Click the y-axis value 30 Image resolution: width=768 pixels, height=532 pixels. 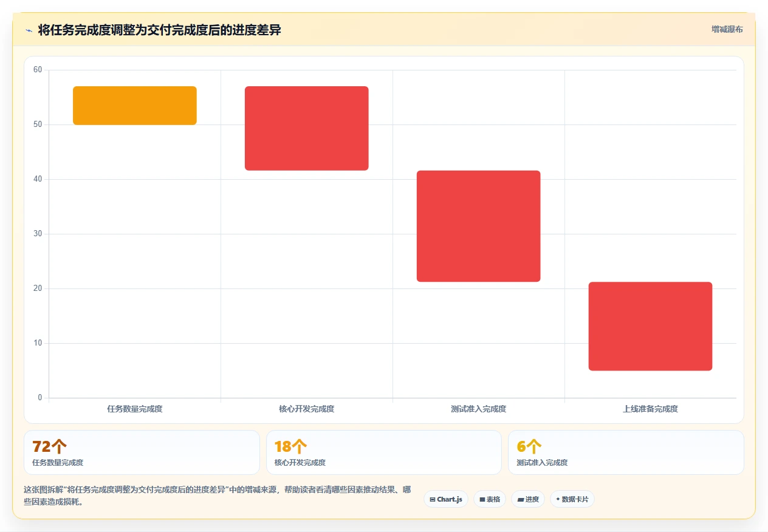[38, 234]
